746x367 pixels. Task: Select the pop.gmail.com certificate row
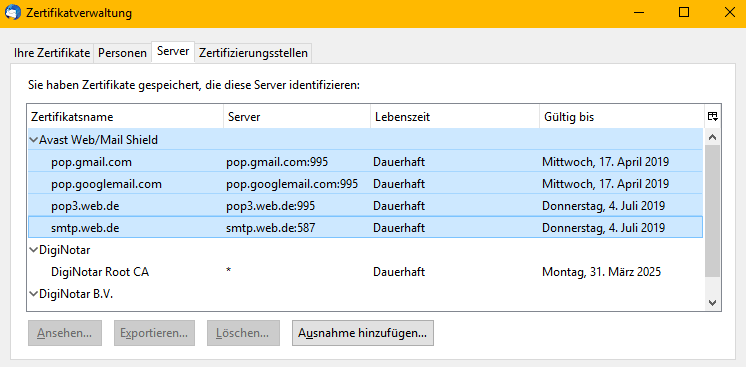pos(365,162)
